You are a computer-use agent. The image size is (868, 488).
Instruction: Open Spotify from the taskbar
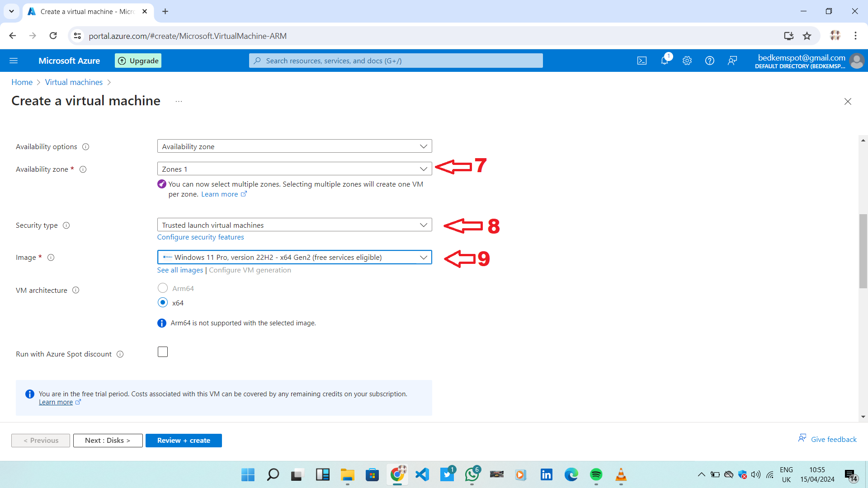coord(596,474)
